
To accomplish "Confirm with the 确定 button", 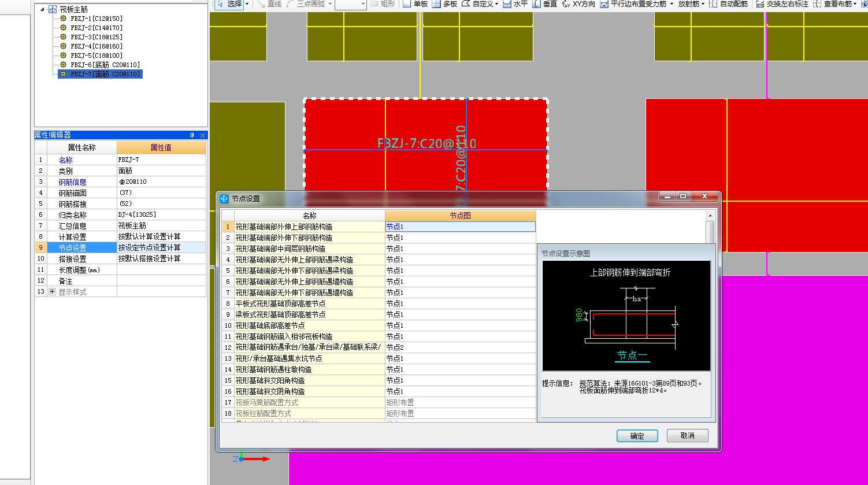I will coord(637,436).
